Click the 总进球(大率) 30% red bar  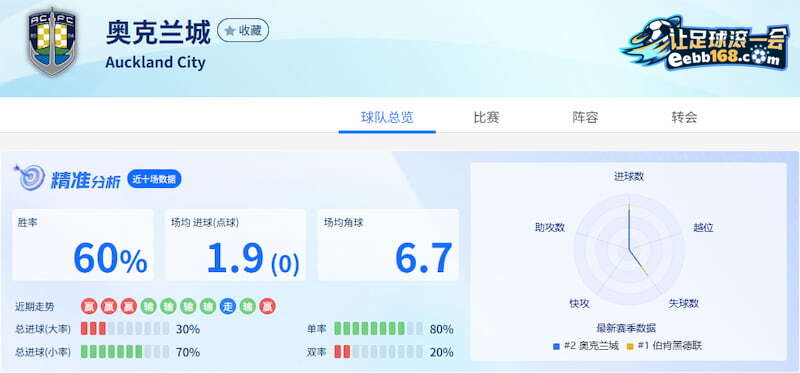[x=125, y=329]
